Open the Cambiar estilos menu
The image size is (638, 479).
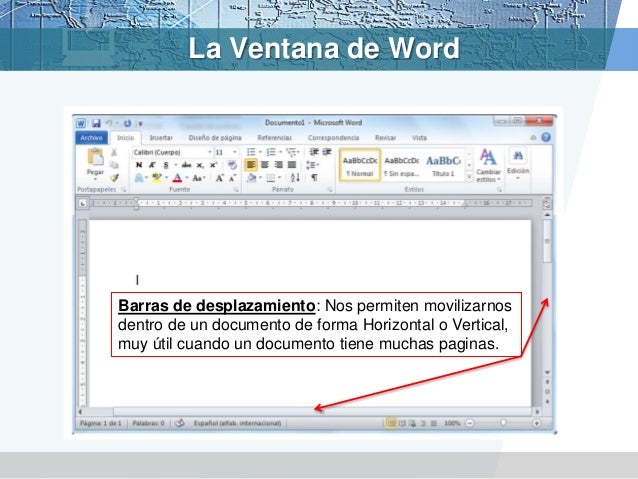[x=488, y=166]
